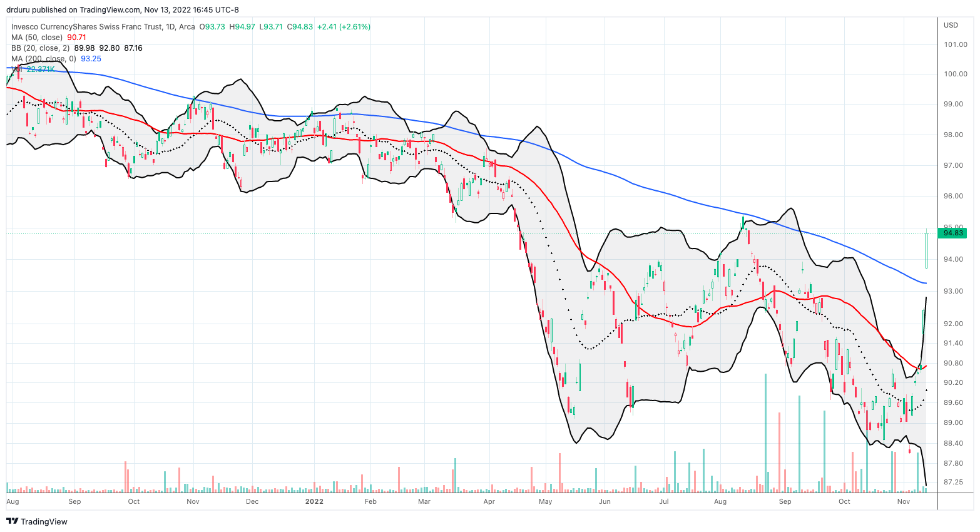Click the MA (200, close, 0) indicator label
The width and height of the screenshot is (980, 532).
(44, 59)
